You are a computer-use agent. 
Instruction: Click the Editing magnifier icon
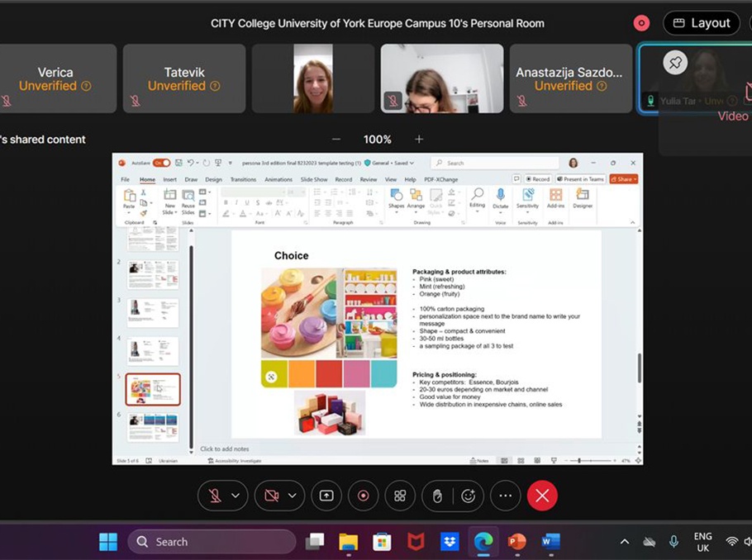click(477, 194)
